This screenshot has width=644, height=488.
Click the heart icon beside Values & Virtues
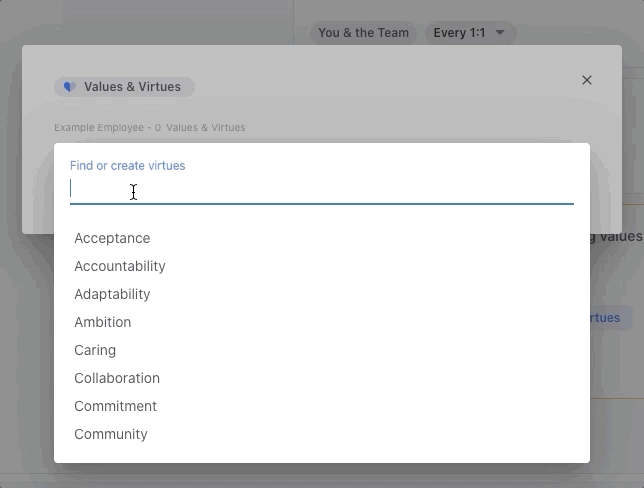click(x=69, y=87)
